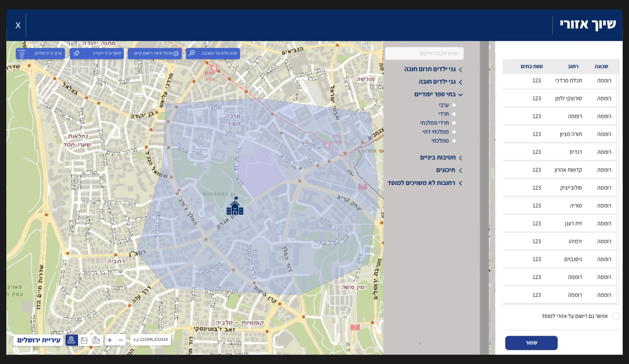Click the 'רחוב' column header

(573, 67)
